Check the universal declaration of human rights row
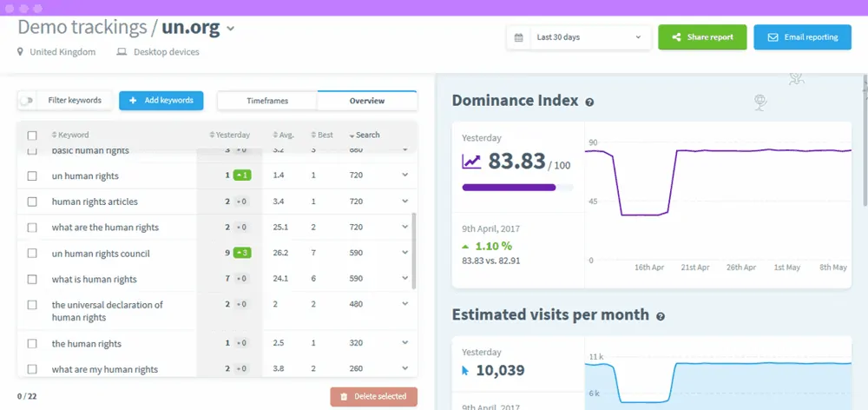868x410 pixels. (32, 305)
